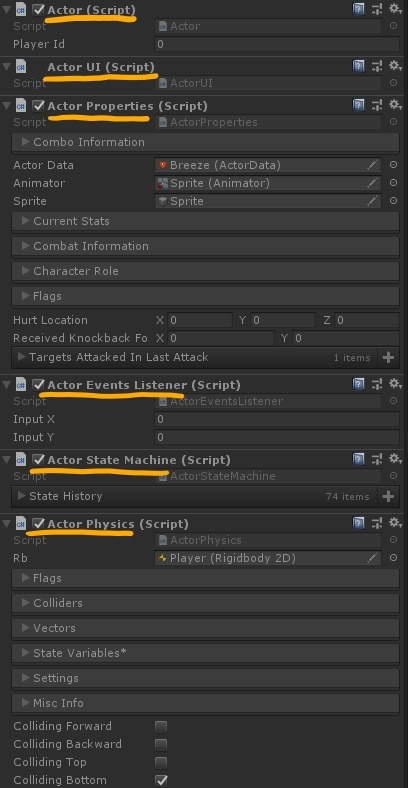Click edit pencil icon beside Sprite (Animator)
This screenshot has width=408, height=788.
[x=372, y=183]
